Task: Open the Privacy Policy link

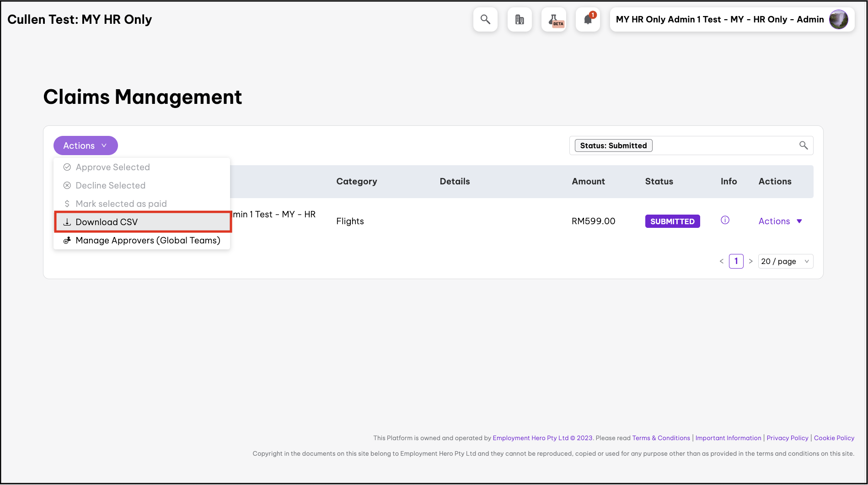Action: [787, 438]
